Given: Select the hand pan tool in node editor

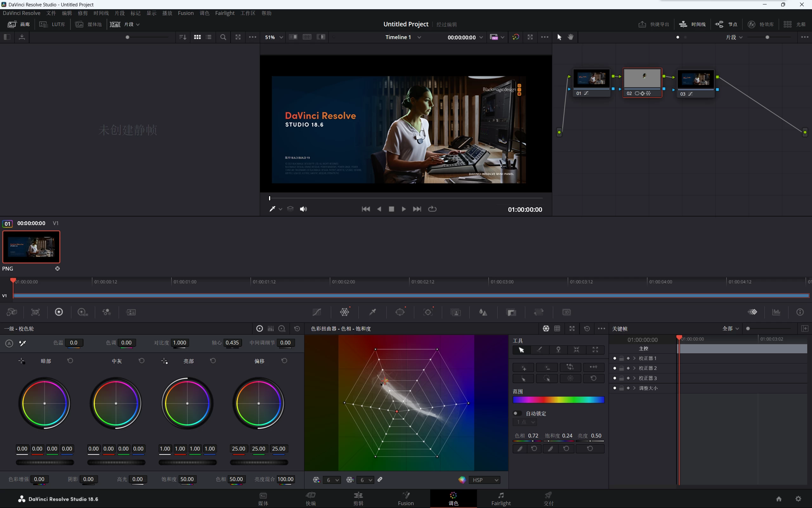Looking at the screenshot, I should 571,37.
